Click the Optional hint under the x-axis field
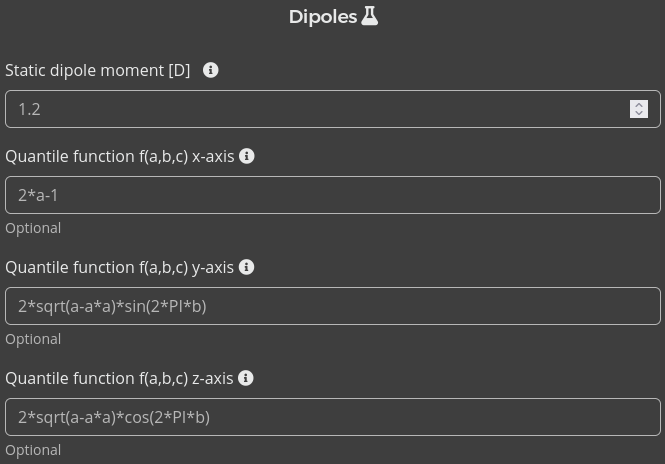The width and height of the screenshot is (665, 464). 33,228
